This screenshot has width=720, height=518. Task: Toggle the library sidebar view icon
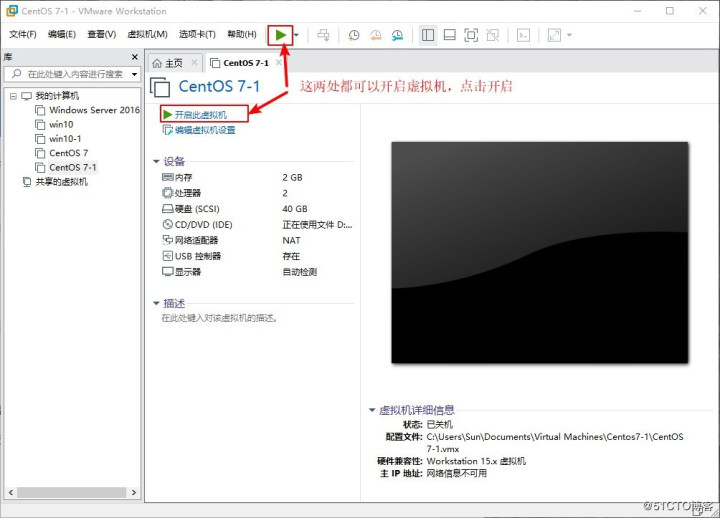[428, 35]
